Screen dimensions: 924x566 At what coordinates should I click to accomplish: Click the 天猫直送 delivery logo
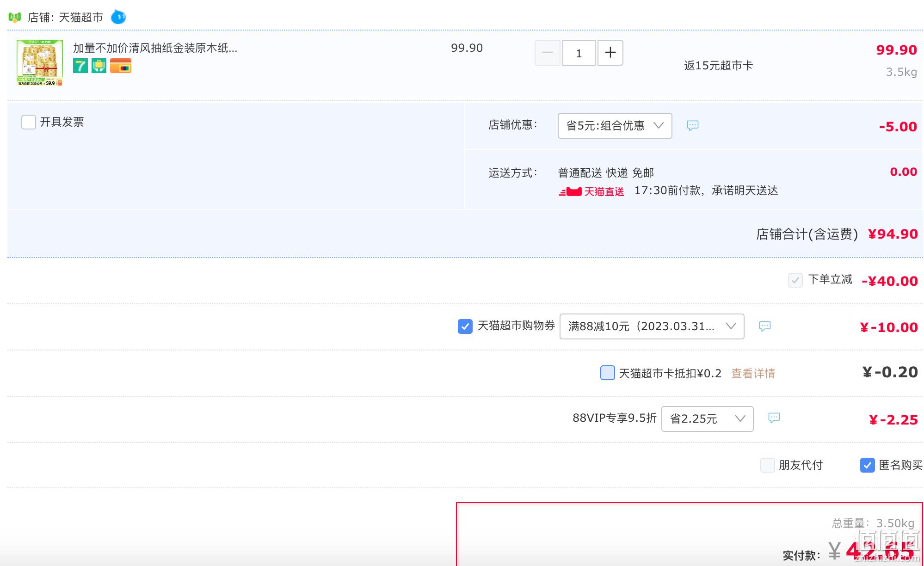coord(591,191)
